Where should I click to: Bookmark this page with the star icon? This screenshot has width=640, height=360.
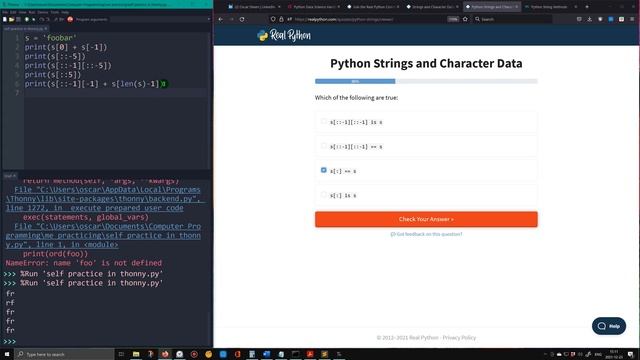pyautogui.click(x=465, y=19)
